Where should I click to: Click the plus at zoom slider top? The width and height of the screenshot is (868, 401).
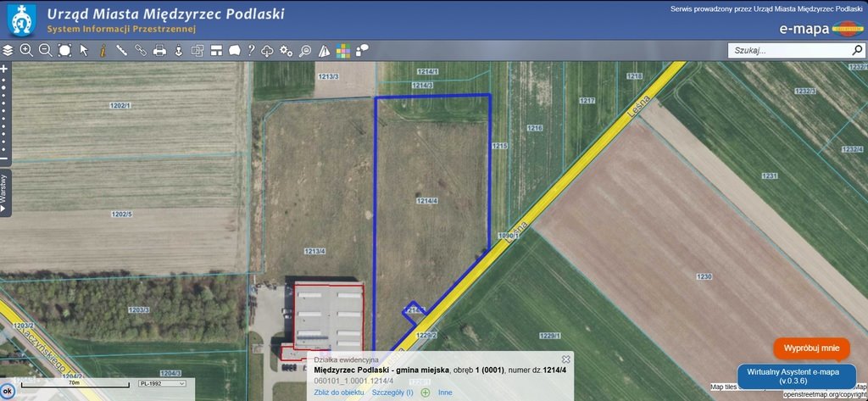tap(4, 68)
